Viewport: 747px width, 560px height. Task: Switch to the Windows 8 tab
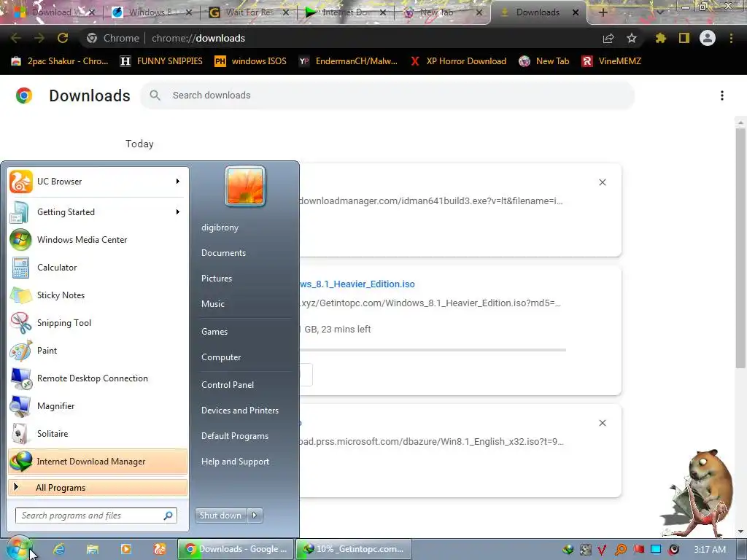[150, 12]
